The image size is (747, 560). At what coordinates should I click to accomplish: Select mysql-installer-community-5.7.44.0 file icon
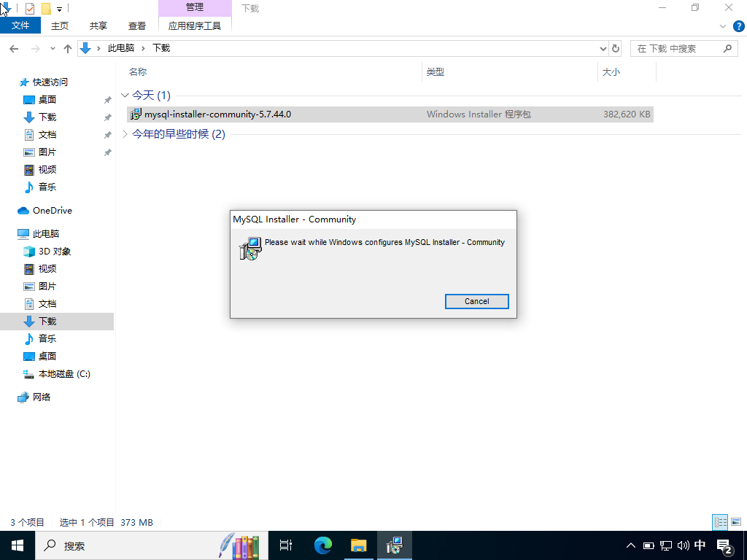pyautogui.click(x=136, y=114)
